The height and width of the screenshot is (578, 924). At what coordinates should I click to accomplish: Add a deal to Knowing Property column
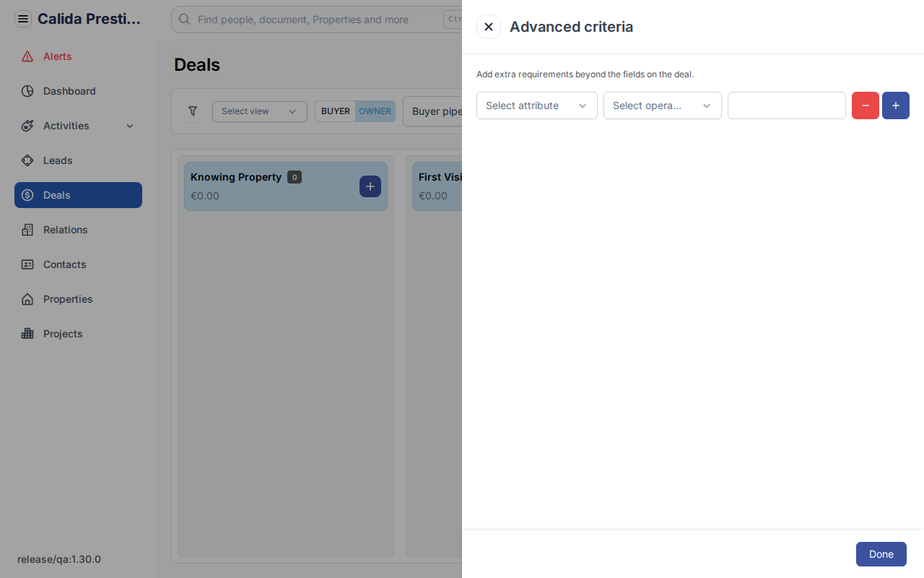(370, 186)
